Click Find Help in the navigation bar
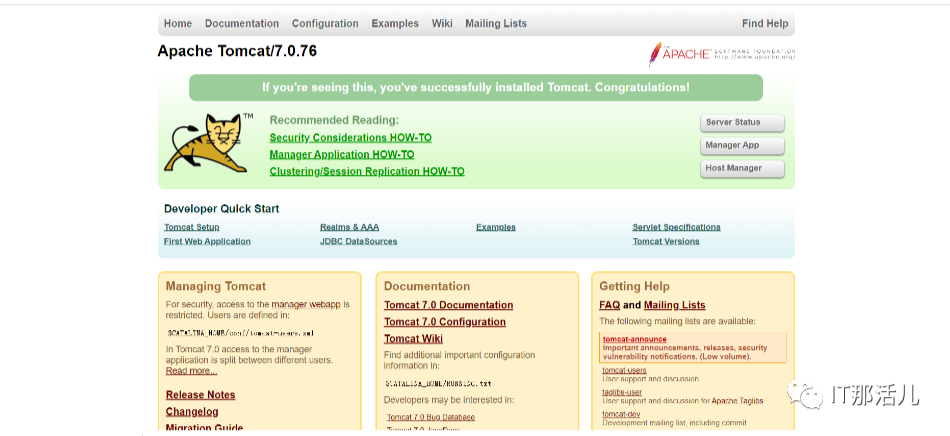The width and height of the screenshot is (950, 436). (765, 24)
